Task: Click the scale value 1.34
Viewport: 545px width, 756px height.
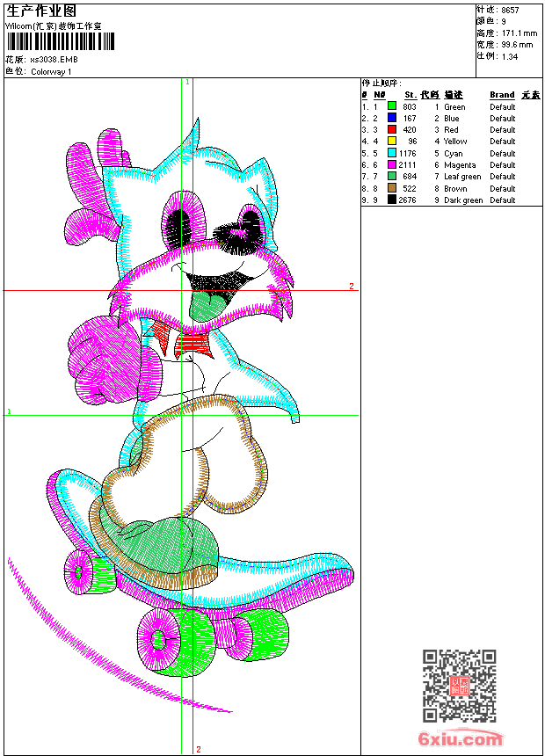Action: [510, 56]
